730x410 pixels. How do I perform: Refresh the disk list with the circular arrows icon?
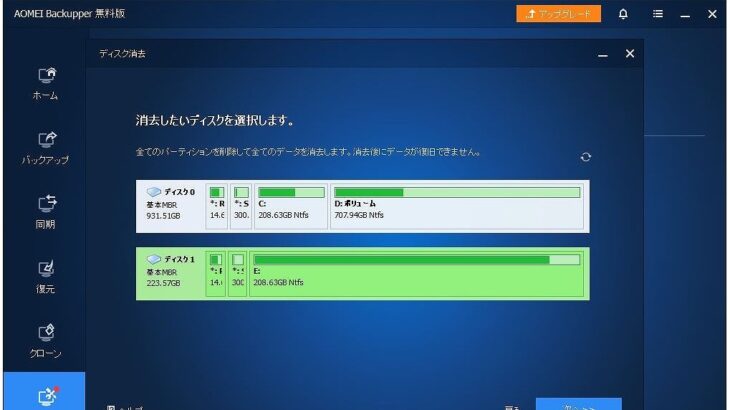(x=586, y=157)
